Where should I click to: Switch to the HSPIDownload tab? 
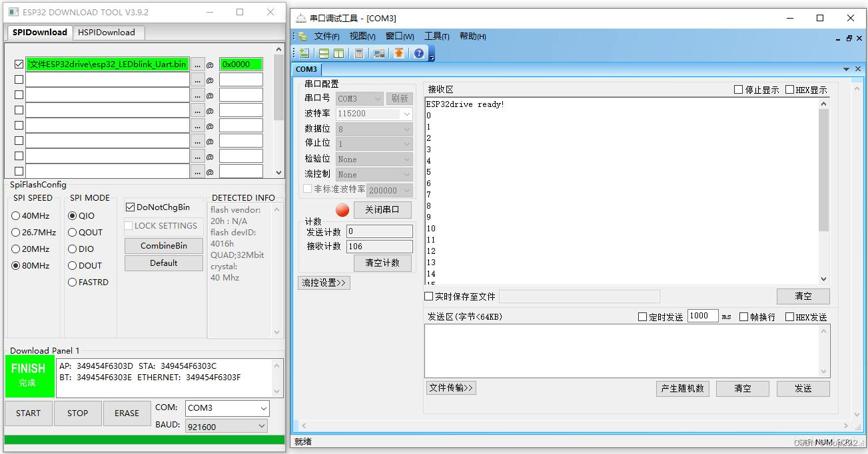tap(106, 33)
